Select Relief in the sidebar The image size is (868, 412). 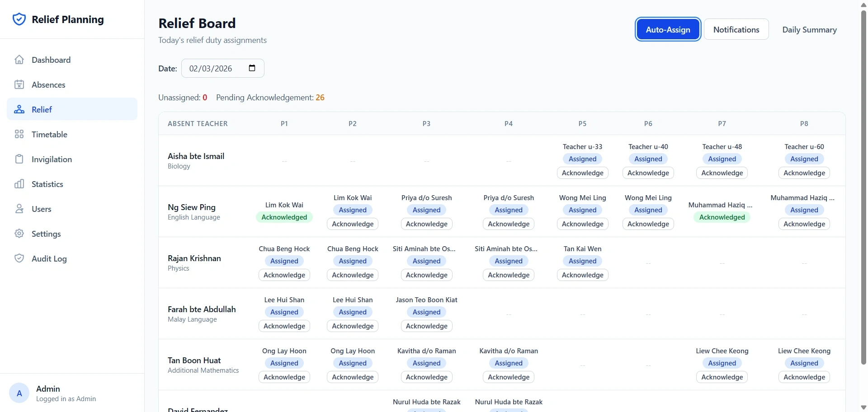coord(72,109)
